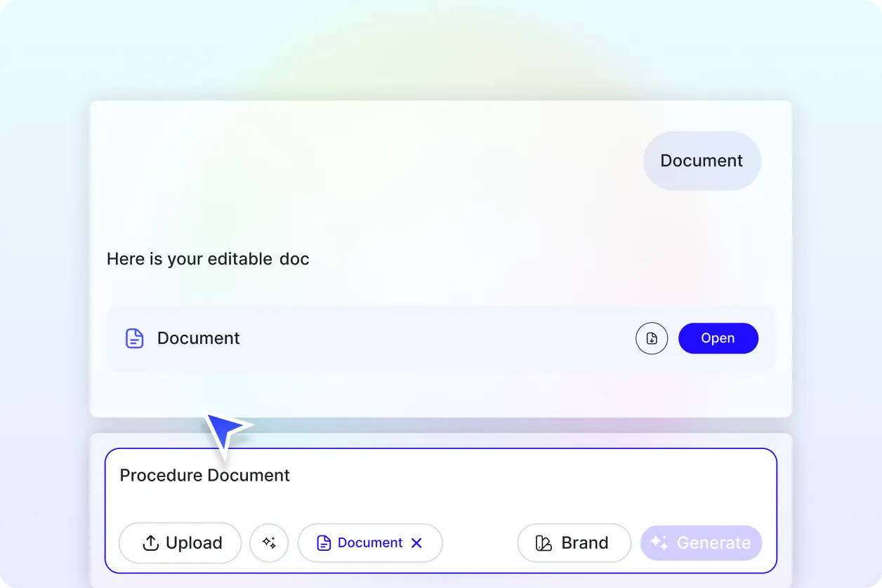Viewport: 882px width, 588px height.
Task: Click the Document file name in result row
Action: pyautogui.click(x=199, y=338)
